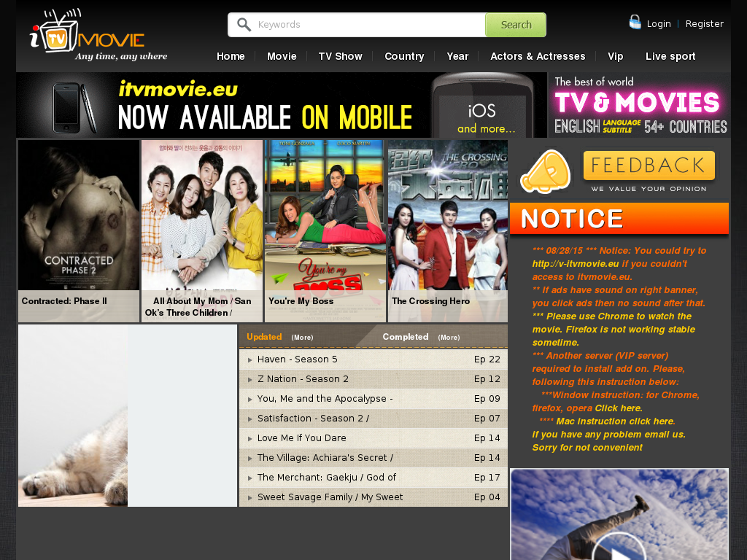Click Ep 07 for Satisfaction

tap(487, 418)
